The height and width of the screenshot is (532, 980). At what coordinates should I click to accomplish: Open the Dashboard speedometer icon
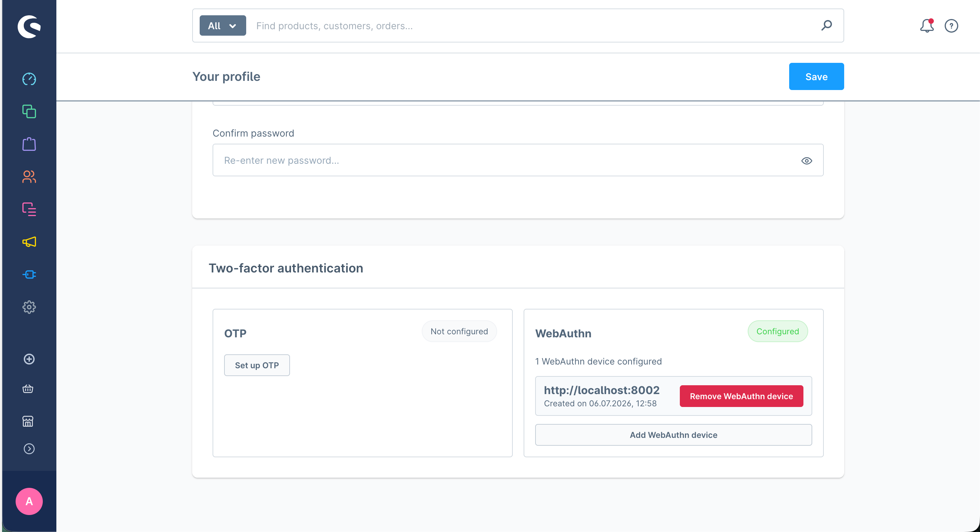point(29,79)
